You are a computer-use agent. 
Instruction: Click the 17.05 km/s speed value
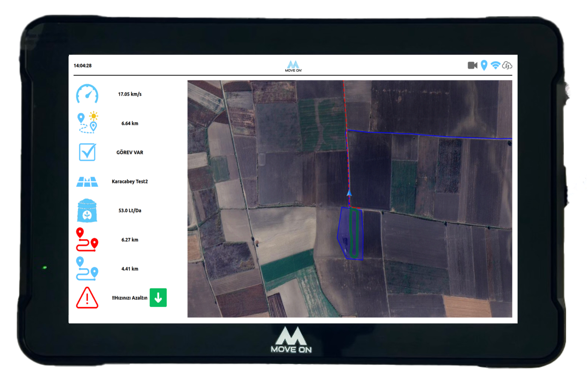pos(130,94)
